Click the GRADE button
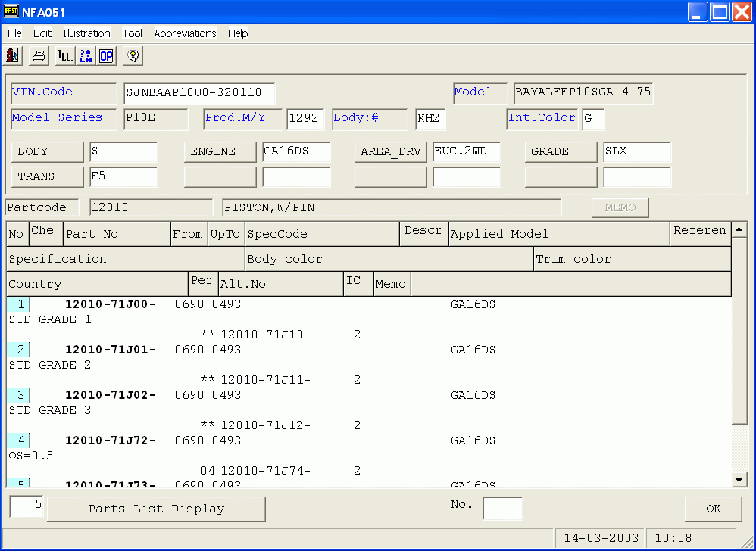The width and height of the screenshot is (756, 551). click(x=561, y=151)
